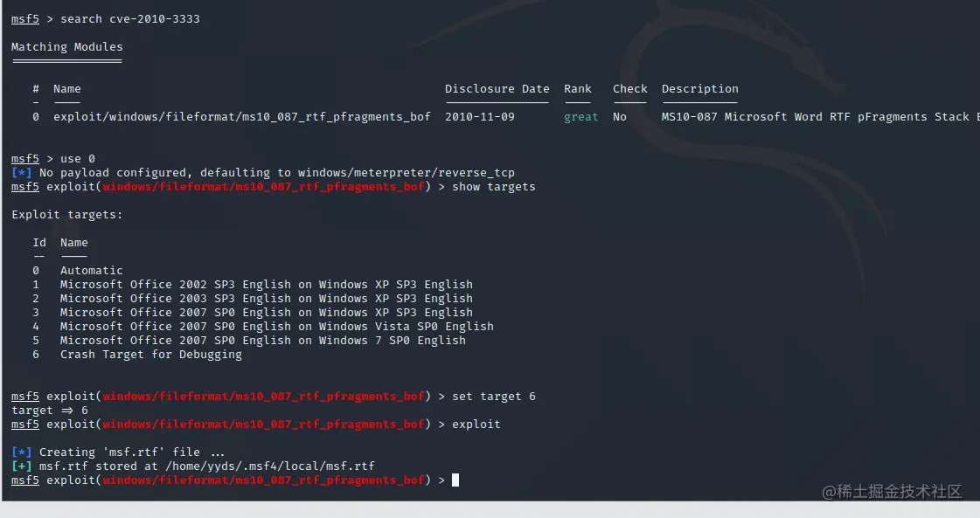The height and width of the screenshot is (518, 980).
Task: Click the 'use 0' command
Action: pyautogui.click(x=78, y=159)
